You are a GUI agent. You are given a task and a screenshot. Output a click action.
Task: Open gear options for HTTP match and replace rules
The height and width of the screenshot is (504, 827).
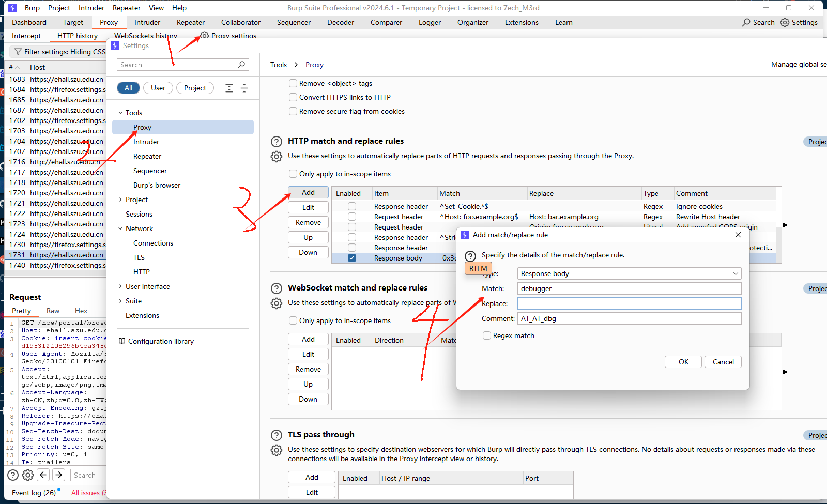point(277,156)
